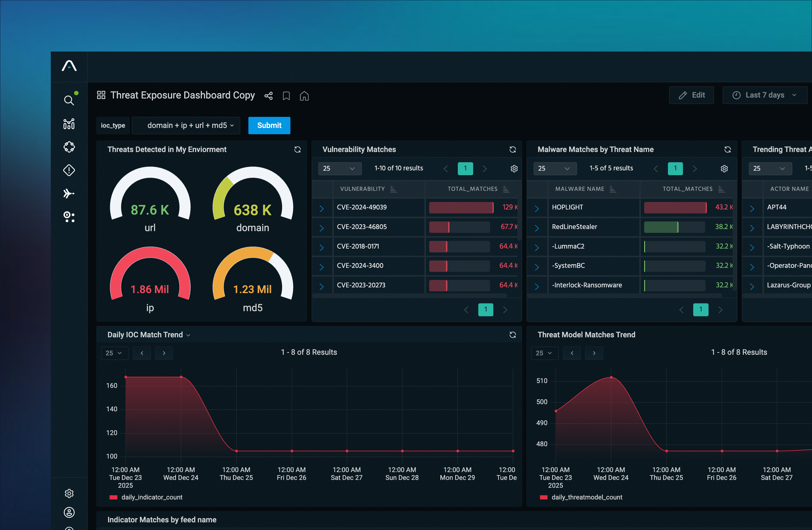Refresh Threats Detected in My Enviorment panel

click(298, 149)
